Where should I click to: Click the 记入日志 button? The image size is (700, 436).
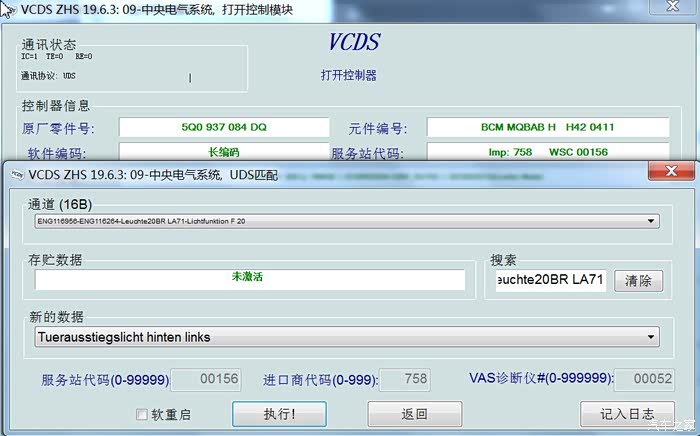coord(627,414)
